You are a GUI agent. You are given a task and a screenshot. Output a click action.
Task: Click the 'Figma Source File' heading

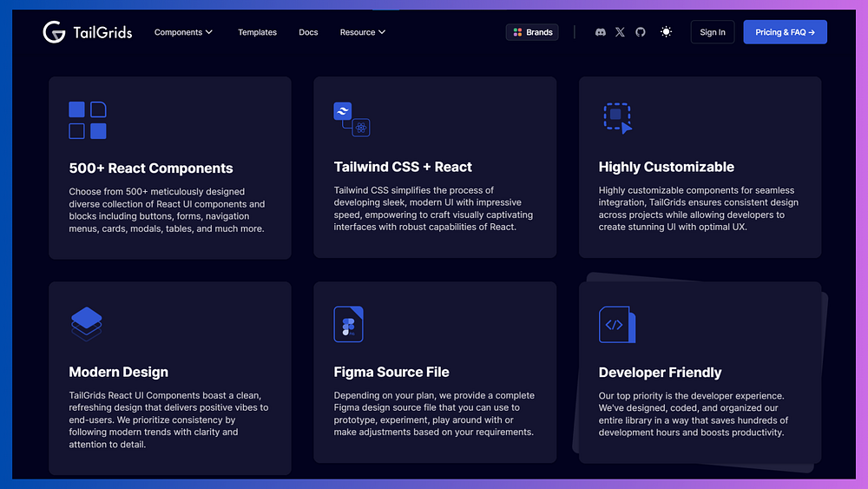pos(391,372)
